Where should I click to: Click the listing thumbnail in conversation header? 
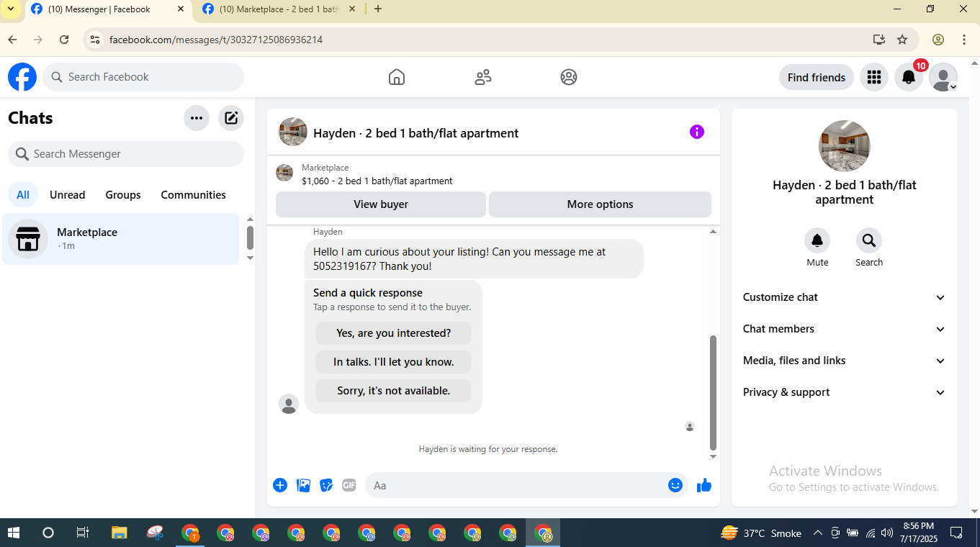(x=293, y=132)
